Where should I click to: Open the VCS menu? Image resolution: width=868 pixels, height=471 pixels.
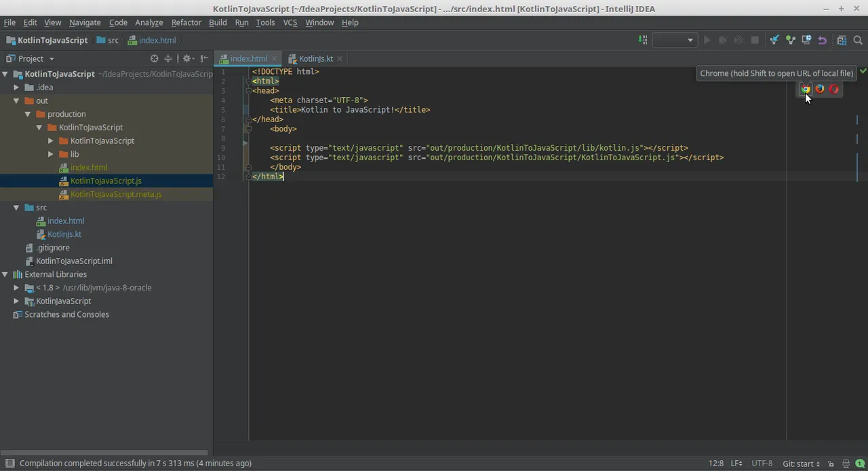(x=290, y=22)
